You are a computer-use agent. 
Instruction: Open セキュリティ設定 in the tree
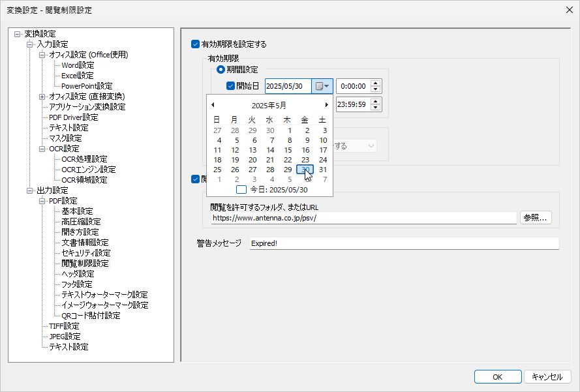[x=85, y=253]
